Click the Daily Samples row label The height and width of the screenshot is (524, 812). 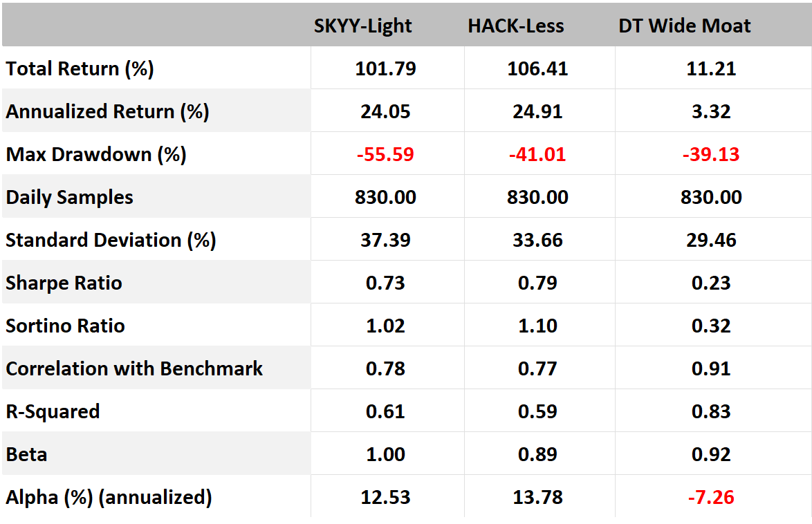(x=69, y=198)
